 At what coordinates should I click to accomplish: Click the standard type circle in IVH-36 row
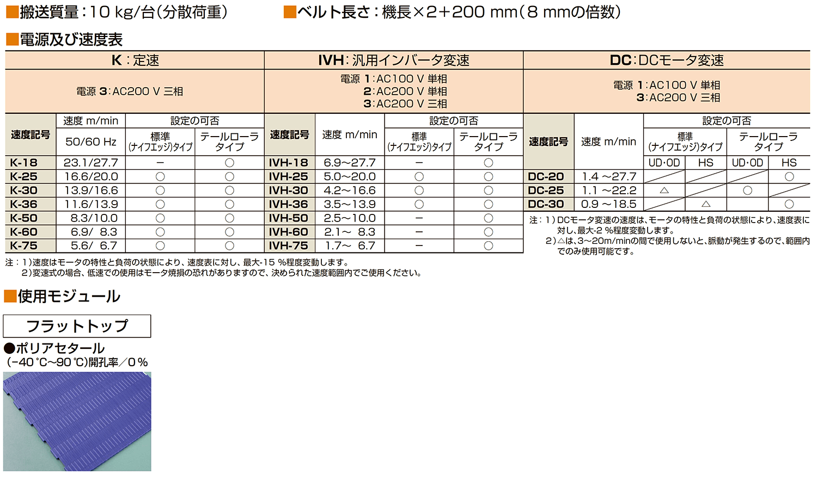pyautogui.click(x=419, y=204)
